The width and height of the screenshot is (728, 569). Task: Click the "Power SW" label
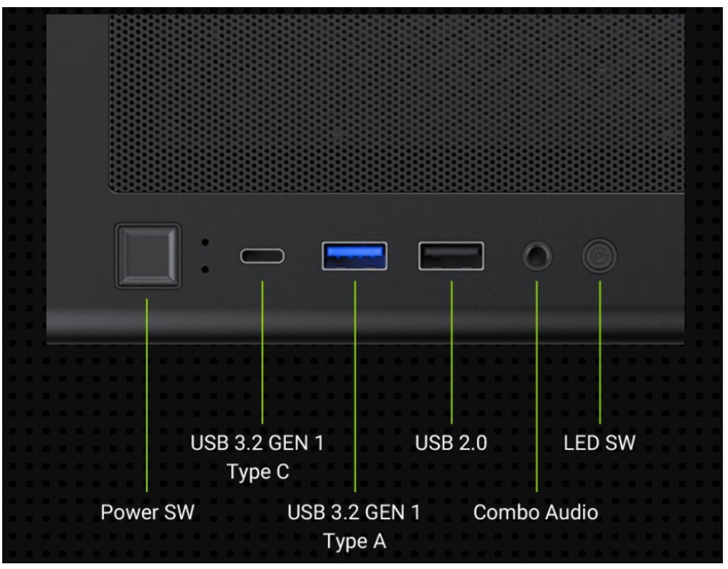coord(148,512)
